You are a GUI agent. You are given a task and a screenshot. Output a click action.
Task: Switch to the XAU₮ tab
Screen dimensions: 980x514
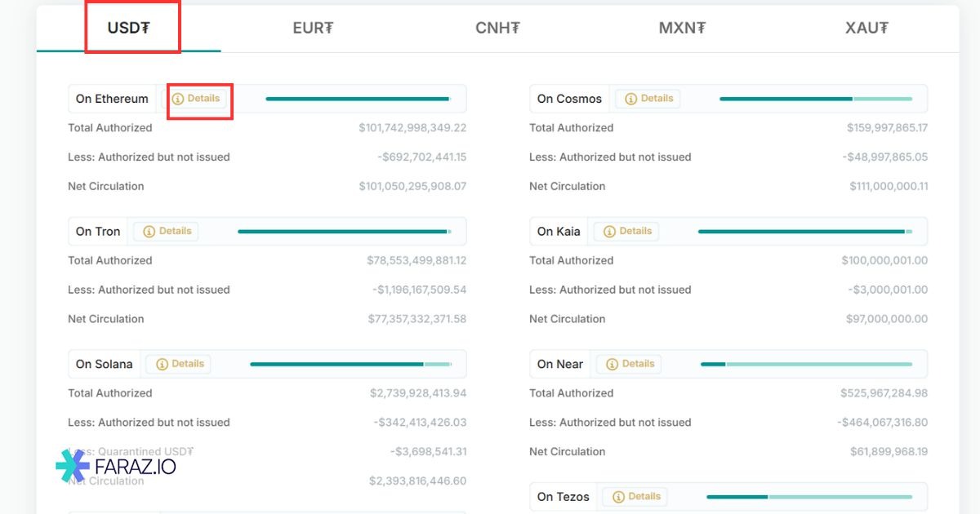tap(867, 27)
